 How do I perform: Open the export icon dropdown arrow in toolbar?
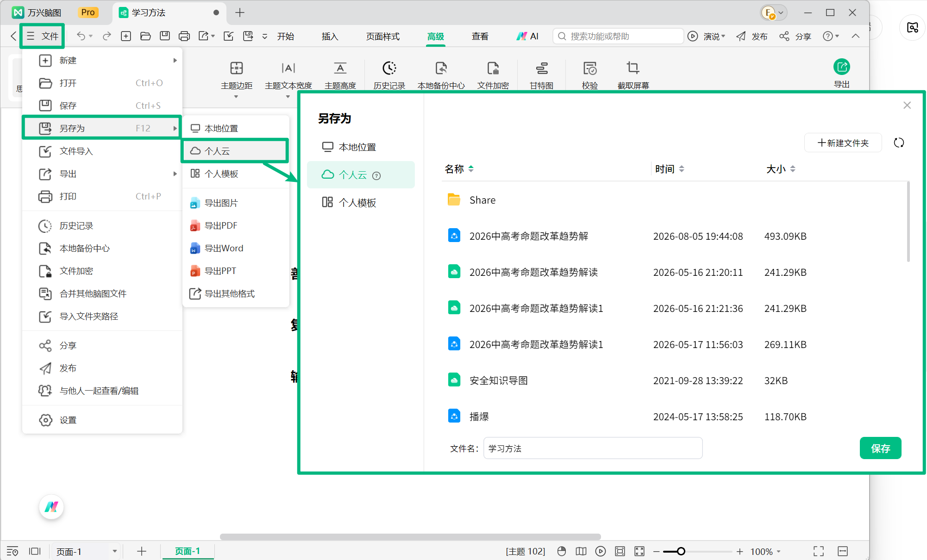pyautogui.click(x=213, y=36)
